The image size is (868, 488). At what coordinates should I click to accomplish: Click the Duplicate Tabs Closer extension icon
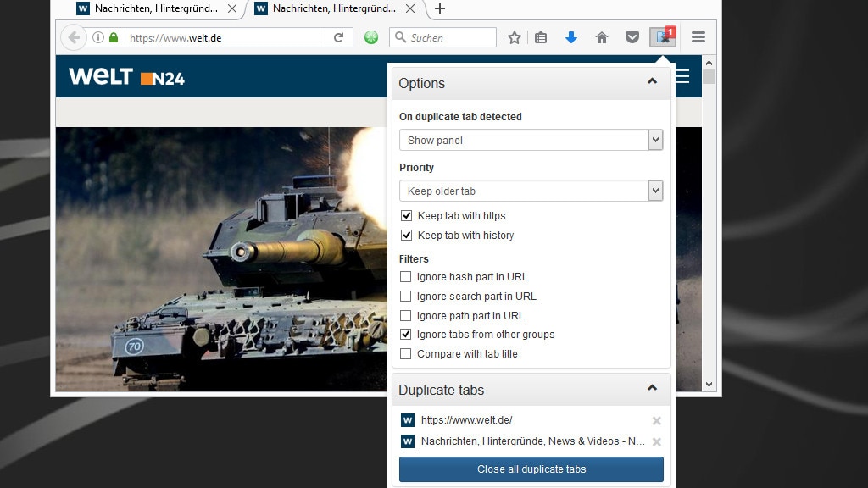[x=662, y=37]
